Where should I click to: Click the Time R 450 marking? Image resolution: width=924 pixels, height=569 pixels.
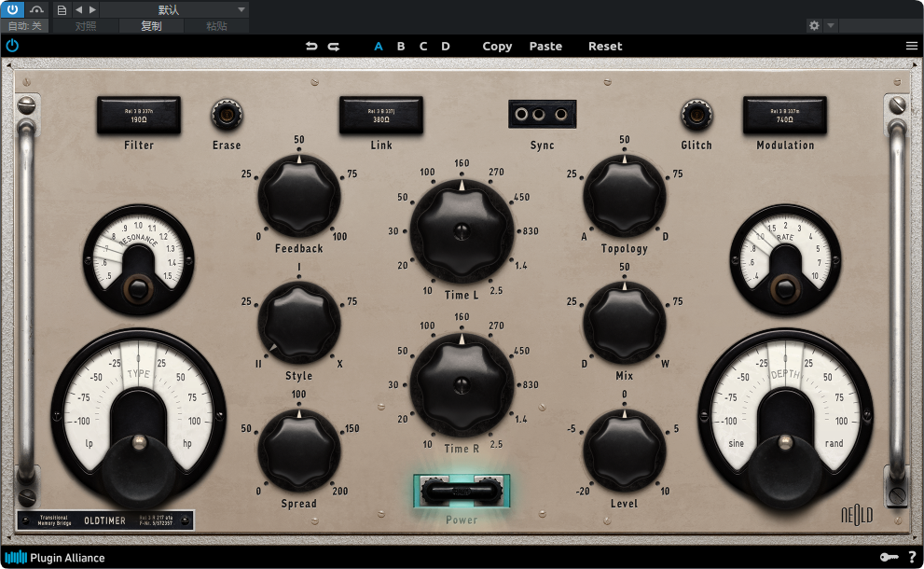[x=521, y=350]
